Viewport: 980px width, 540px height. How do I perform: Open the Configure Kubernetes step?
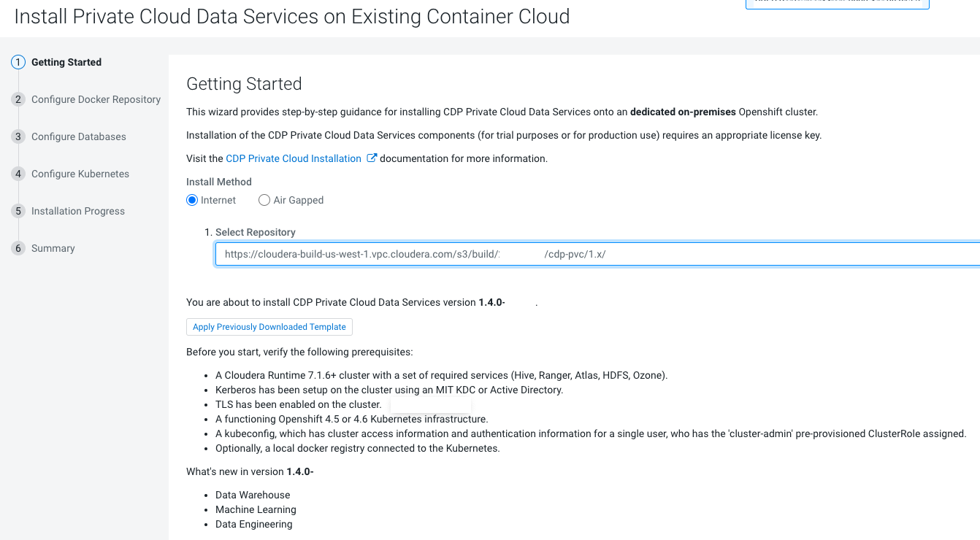click(80, 174)
